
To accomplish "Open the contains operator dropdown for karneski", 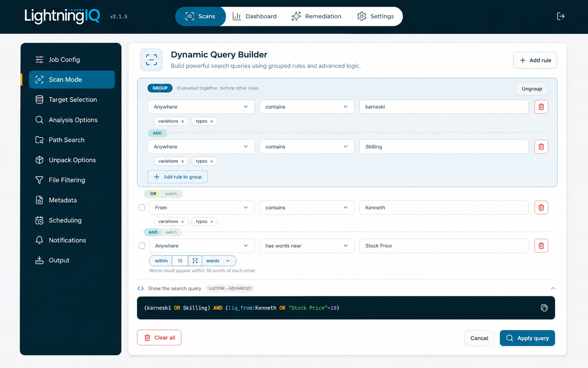I will tap(307, 107).
